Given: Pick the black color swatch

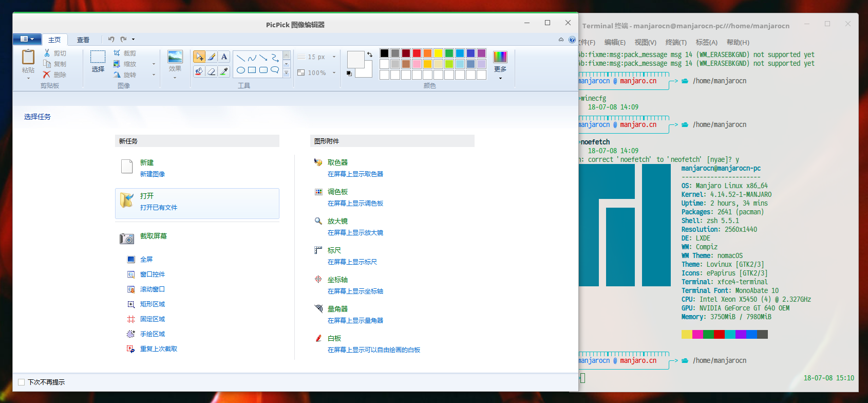Looking at the screenshot, I should pos(384,53).
